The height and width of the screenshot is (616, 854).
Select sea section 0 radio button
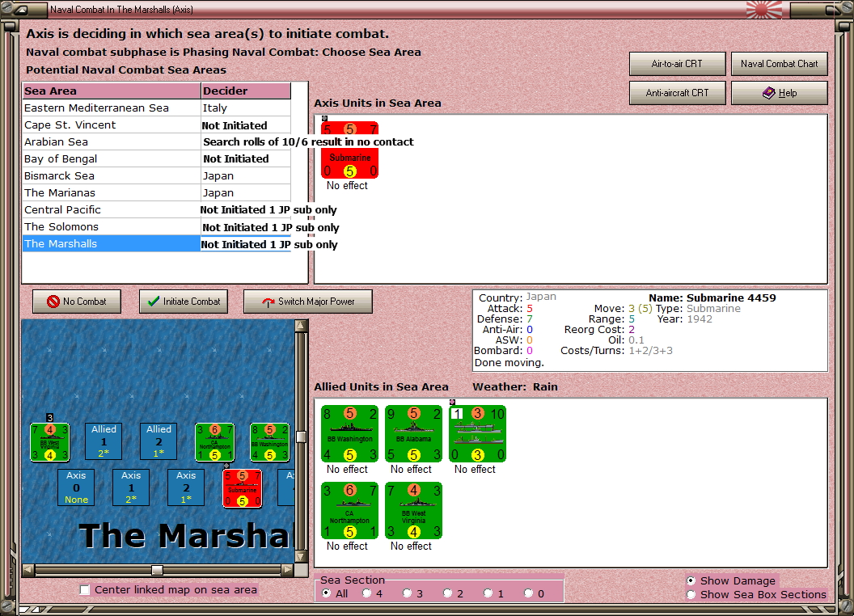point(528,593)
